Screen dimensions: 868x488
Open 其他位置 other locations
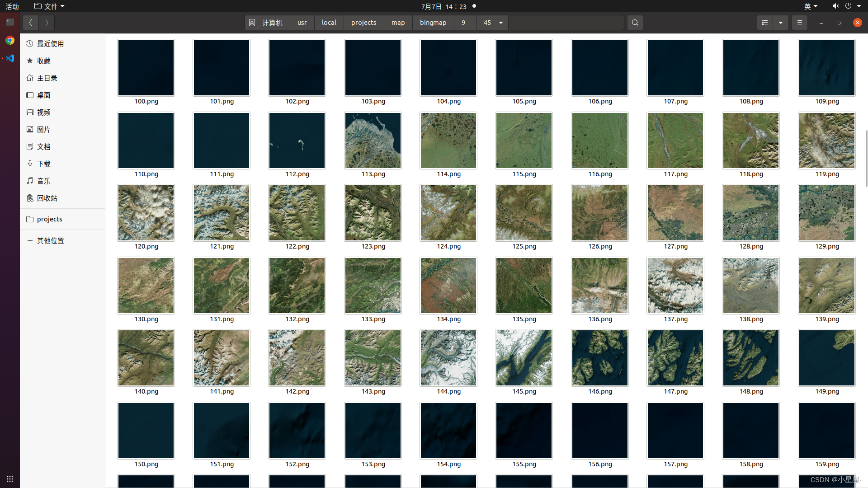point(62,241)
